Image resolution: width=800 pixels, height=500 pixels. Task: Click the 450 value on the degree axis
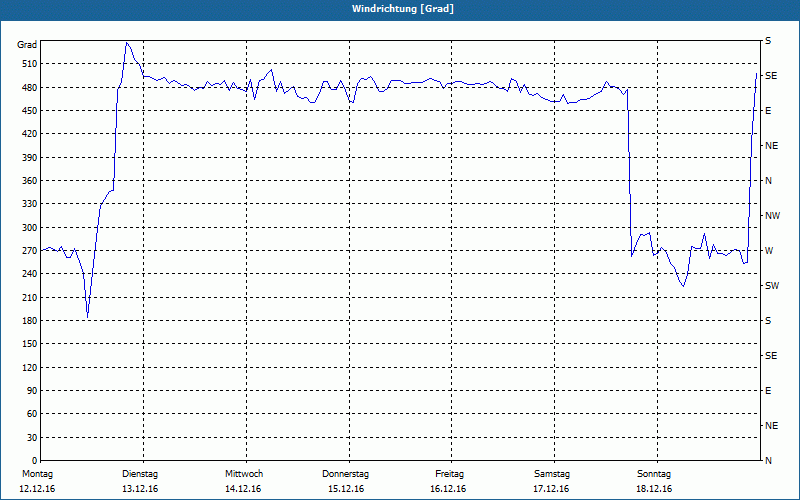[x=30, y=111]
